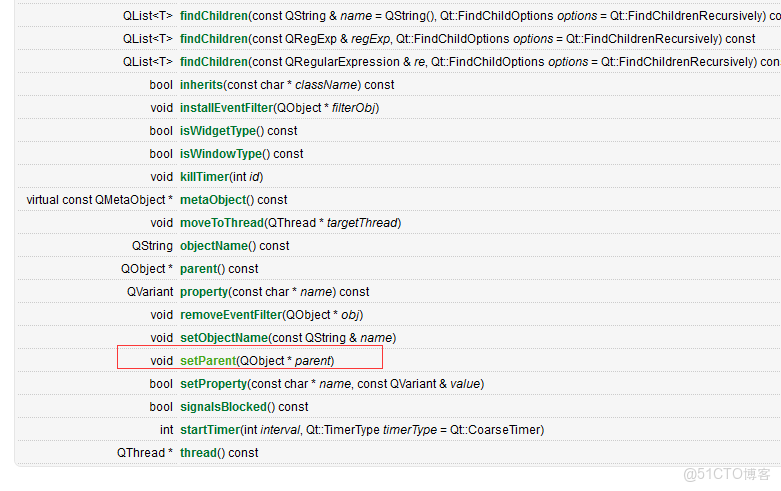The image size is (781, 491).
Task: Open the findChildren QString name overload
Action: coord(214,16)
